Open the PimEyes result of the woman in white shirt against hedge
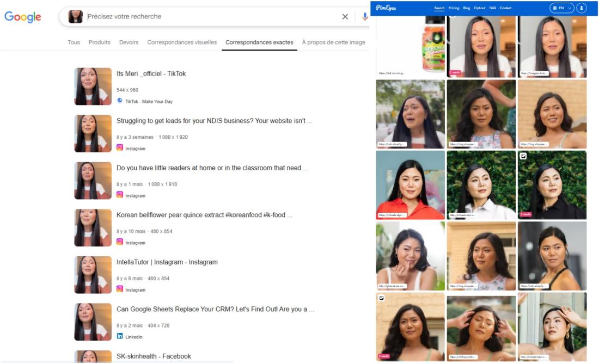The height and width of the screenshot is (364, 599). (x=481, y=184)
